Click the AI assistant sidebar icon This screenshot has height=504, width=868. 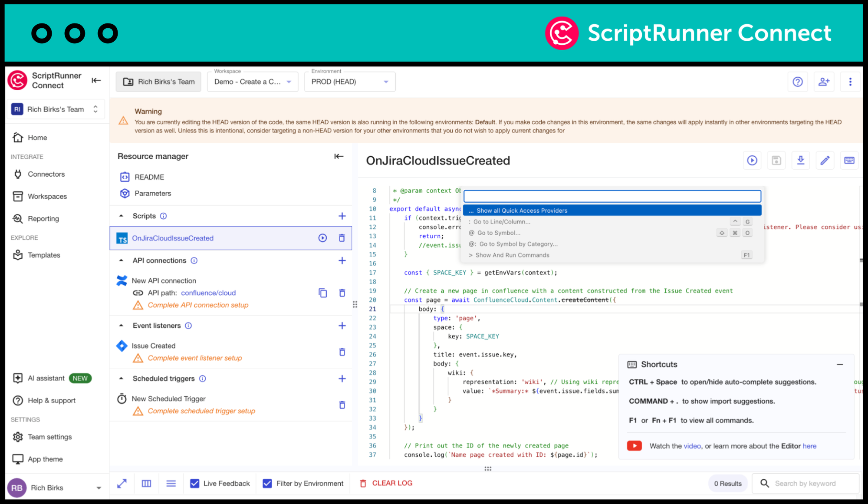pyautogui.click(x=17, y=377)
